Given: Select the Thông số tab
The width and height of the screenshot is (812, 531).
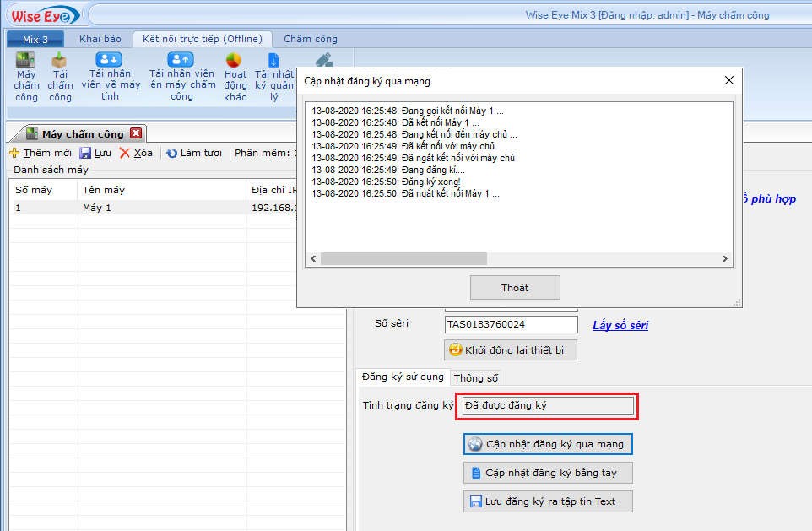Looking at the screenshot, I should pos(476,378).
